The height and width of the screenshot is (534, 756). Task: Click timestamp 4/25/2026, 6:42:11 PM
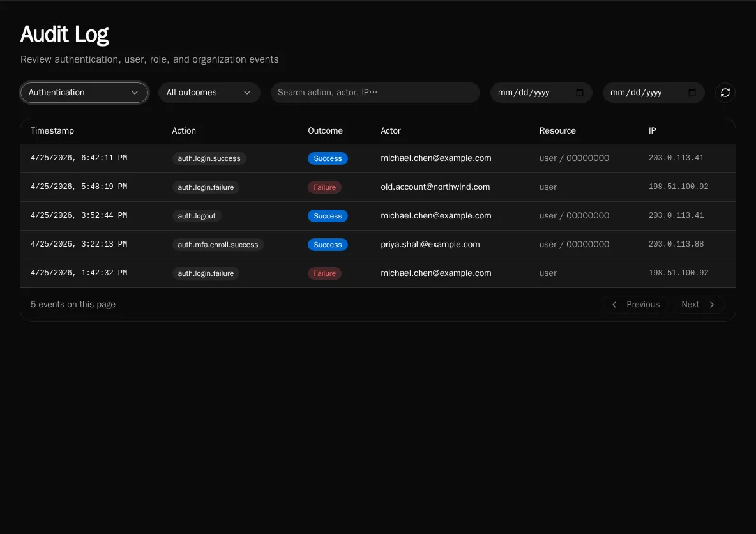[x=79, y=158]
